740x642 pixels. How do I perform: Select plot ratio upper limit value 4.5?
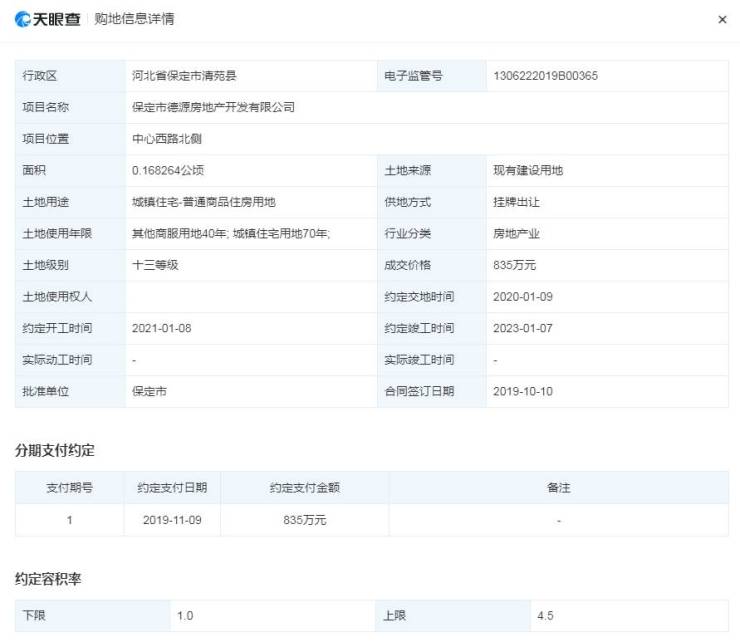pos(546,616)
